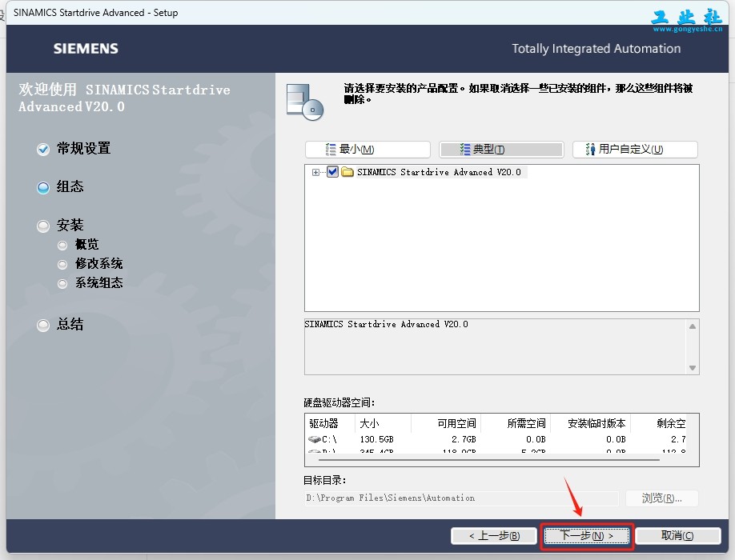Click the 2.7GB free space cell
The height and width of the screenshot is (560, 735).
click(464, 439)
